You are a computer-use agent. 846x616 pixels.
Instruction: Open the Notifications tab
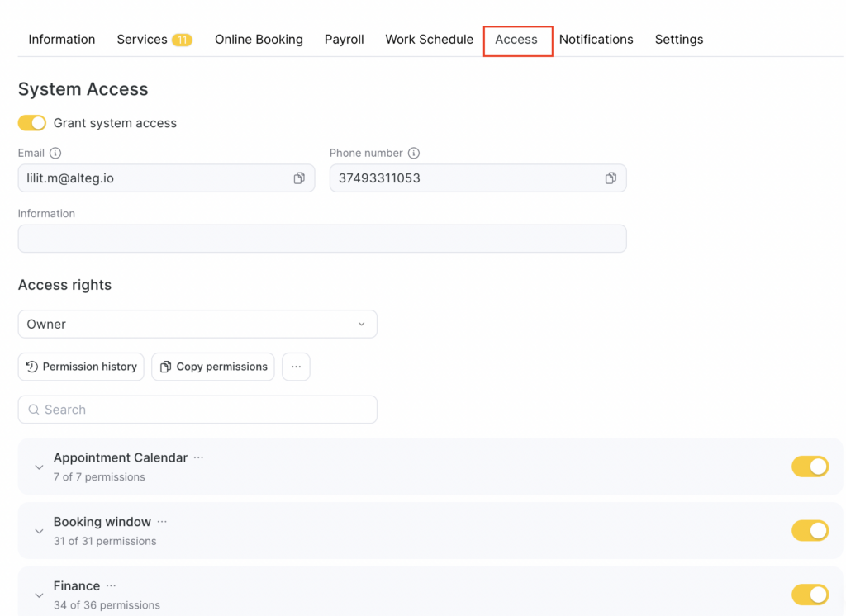tap(596, 40)
